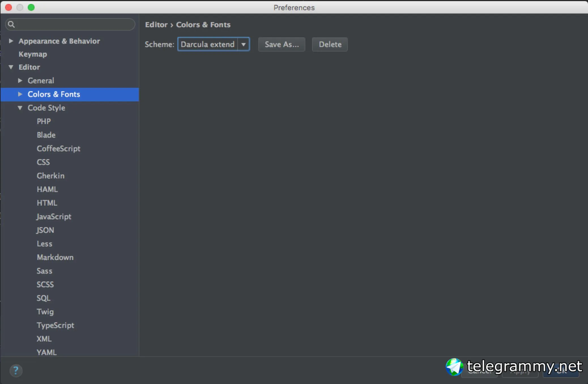Expand the General subsection arrow
588x384 pixels.
(20, 81)
